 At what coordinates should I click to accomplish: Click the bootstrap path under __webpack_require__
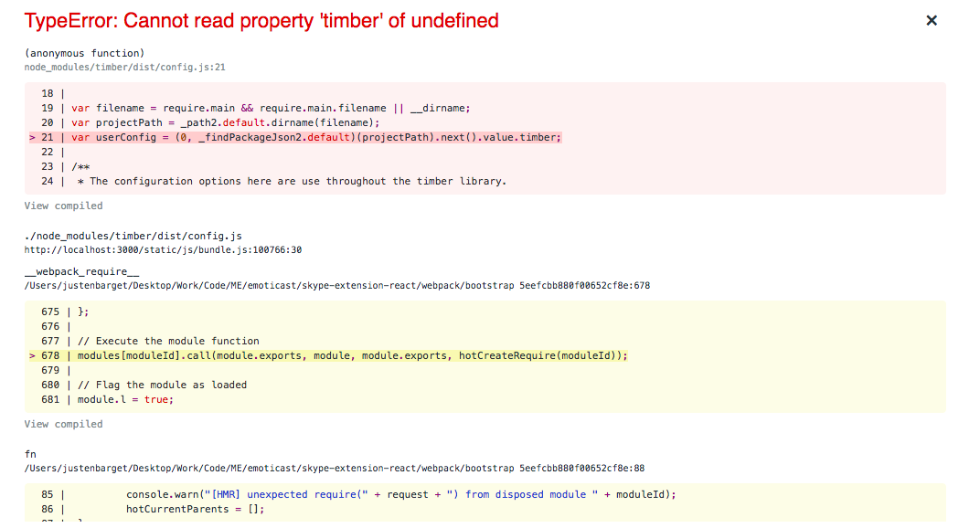tap(335, 284)
